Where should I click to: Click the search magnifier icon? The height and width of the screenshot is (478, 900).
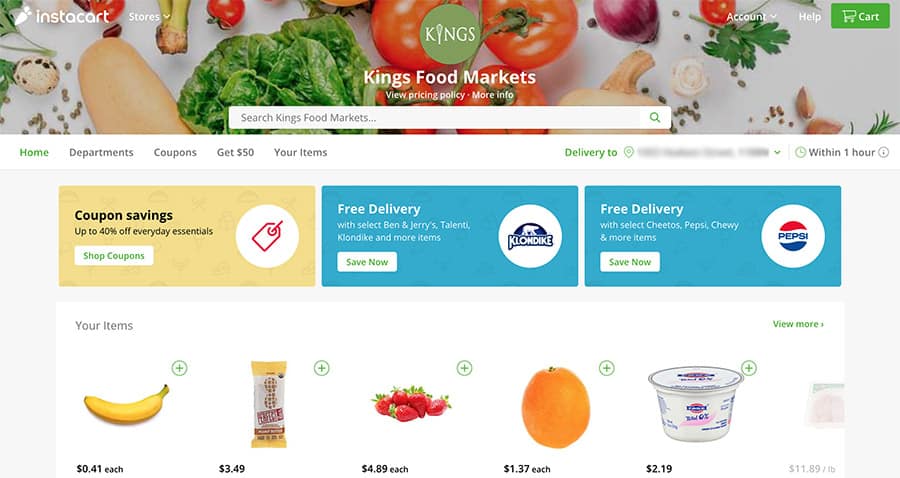655,118
